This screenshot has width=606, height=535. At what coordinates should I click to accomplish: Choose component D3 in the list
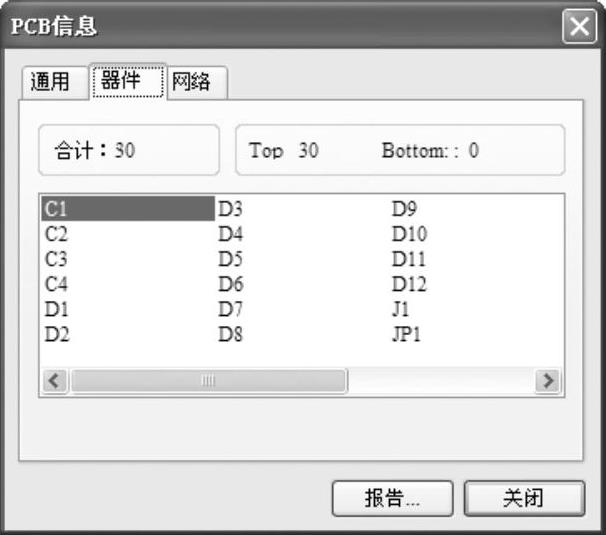(x=230, y=209)
